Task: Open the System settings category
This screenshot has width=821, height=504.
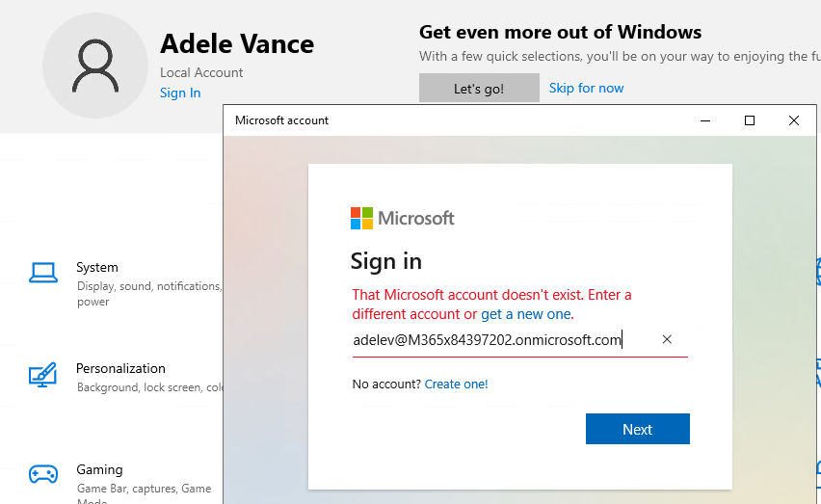Action: (125, 283)
